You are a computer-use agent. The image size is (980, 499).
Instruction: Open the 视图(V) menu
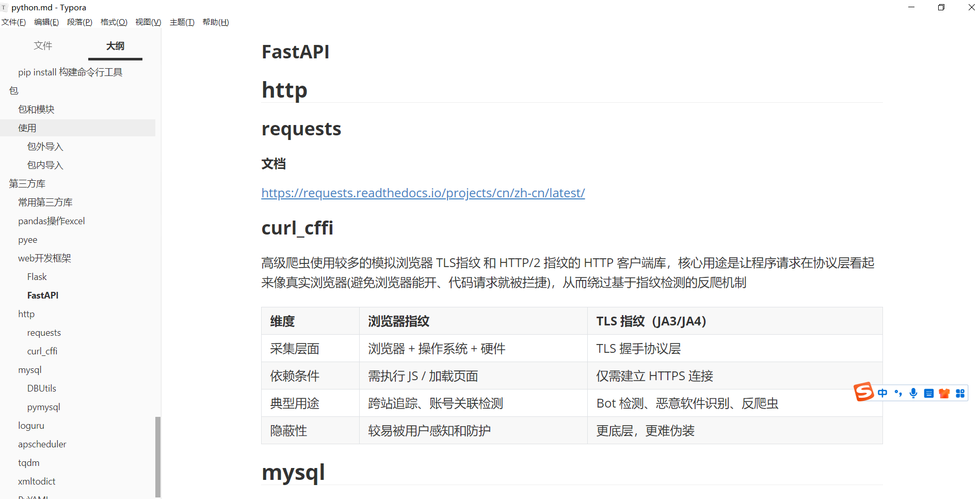[x=148, y=22]
